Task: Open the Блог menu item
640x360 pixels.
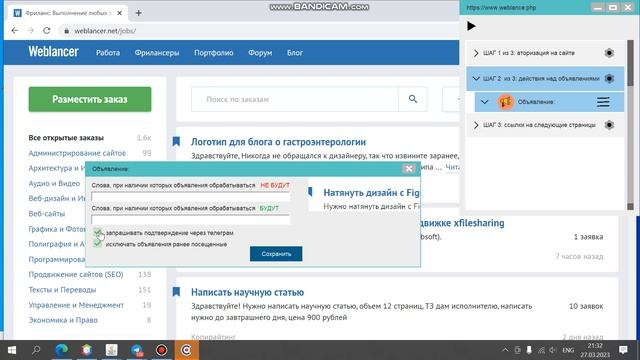Action: 295,53
